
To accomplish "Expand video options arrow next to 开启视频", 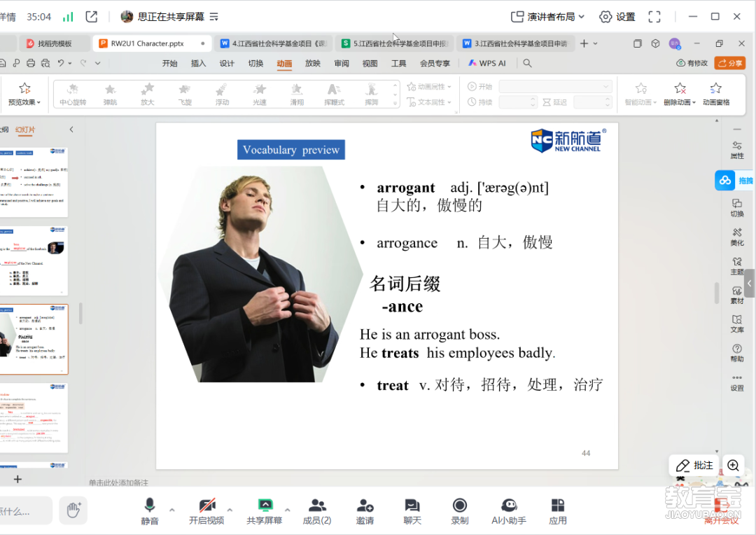I will [230, 509].
